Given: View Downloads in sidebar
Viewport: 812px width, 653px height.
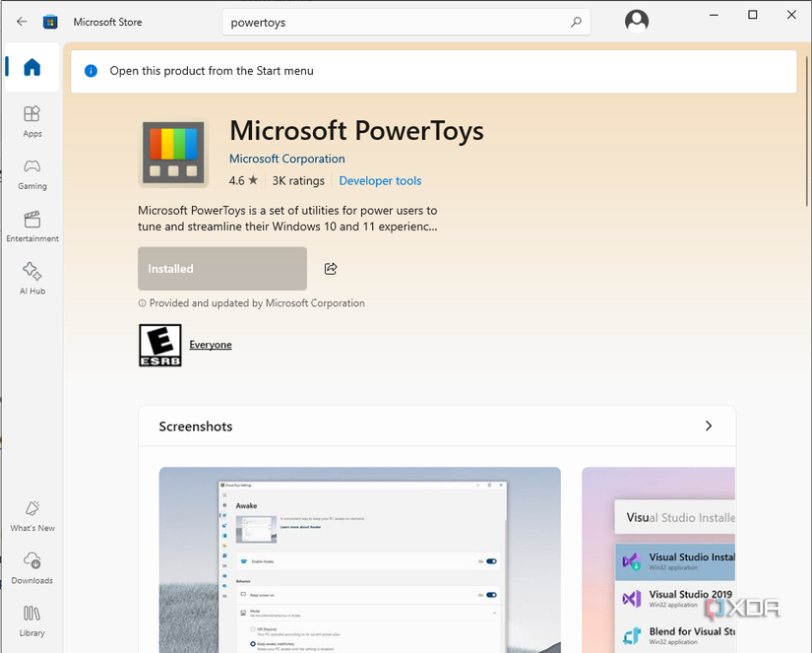Looking at the screenshot, I should (31, 566).
